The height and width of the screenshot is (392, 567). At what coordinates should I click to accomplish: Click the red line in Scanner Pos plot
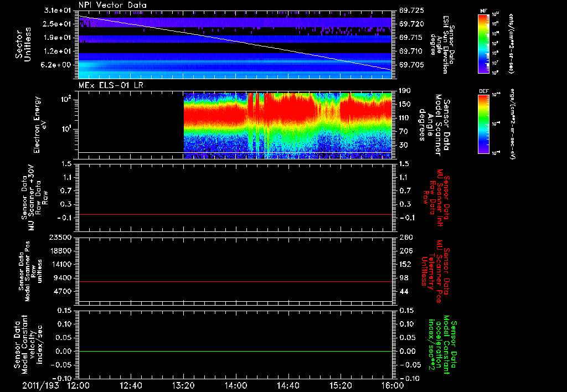[235, 281]
